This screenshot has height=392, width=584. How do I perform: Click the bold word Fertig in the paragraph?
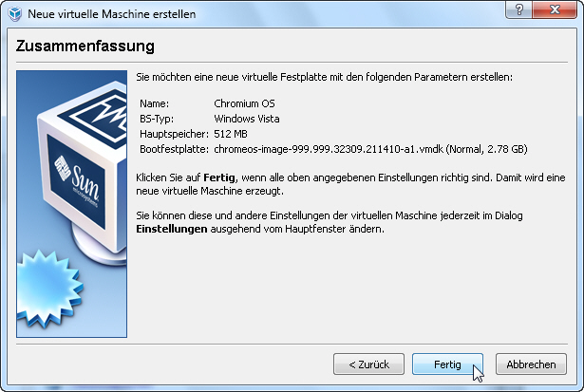219,177
